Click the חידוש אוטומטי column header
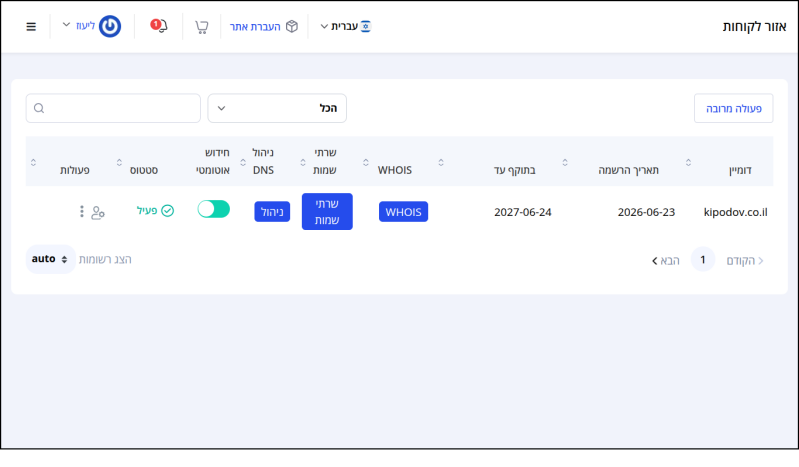 point(213,161)
